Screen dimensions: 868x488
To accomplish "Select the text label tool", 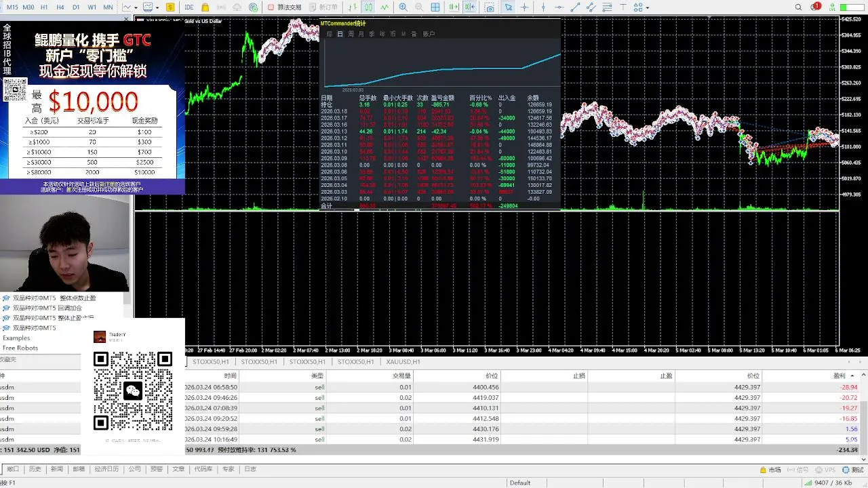I will point(623,7).
